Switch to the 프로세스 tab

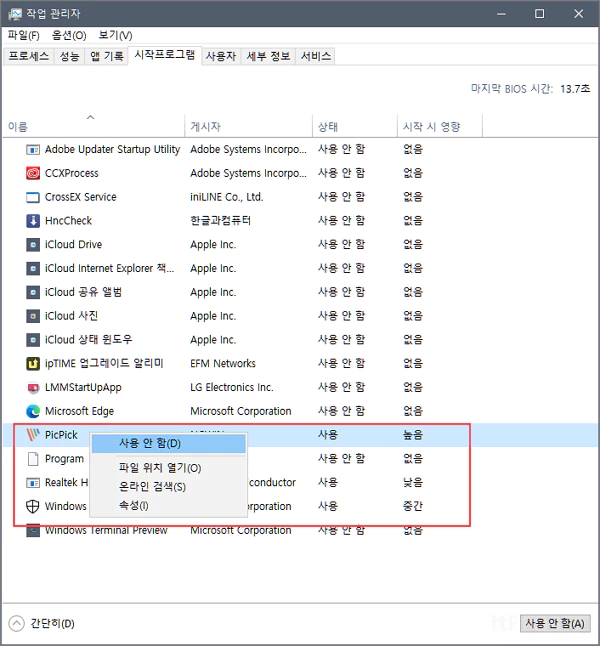pos(29,56)
